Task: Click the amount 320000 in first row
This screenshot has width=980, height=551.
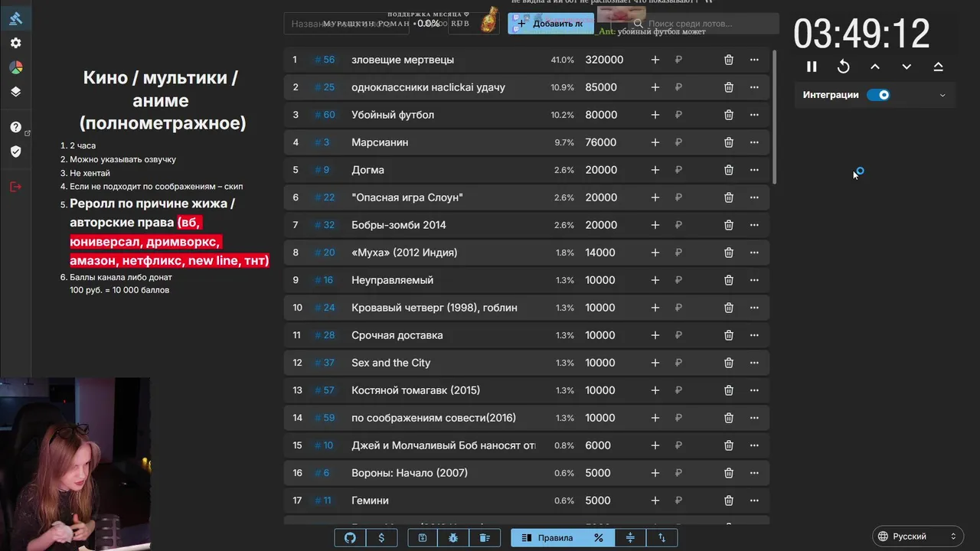Action: [604, 60]
